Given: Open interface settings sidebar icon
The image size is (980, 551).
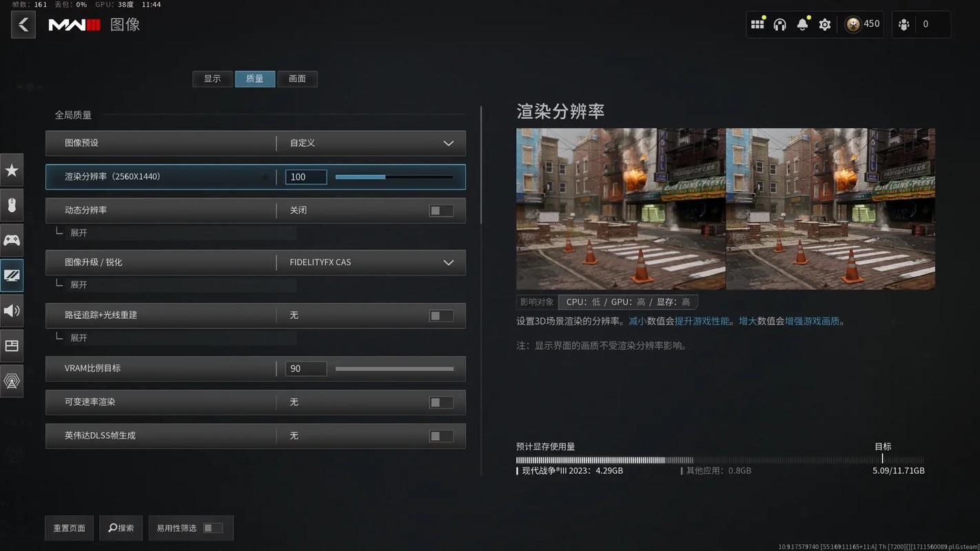Looking at the screenshot, I should click(x=12, y=346).
